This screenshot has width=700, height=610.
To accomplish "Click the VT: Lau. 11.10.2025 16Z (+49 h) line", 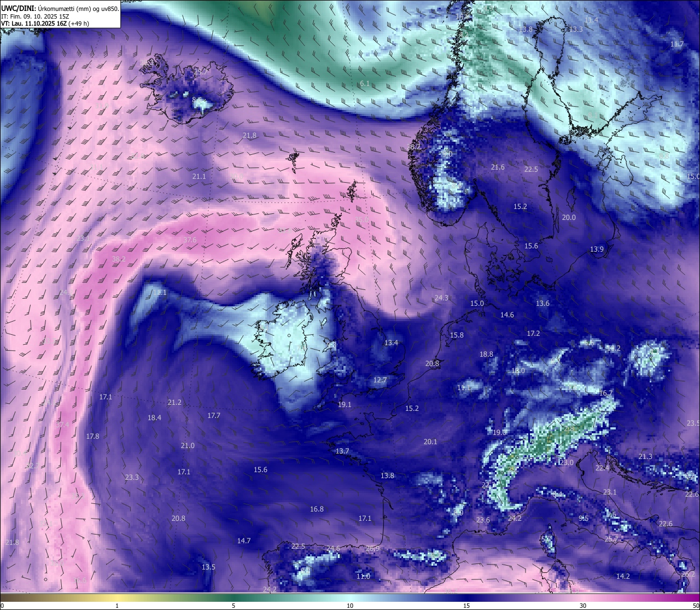I will click(x=45, y=24).
